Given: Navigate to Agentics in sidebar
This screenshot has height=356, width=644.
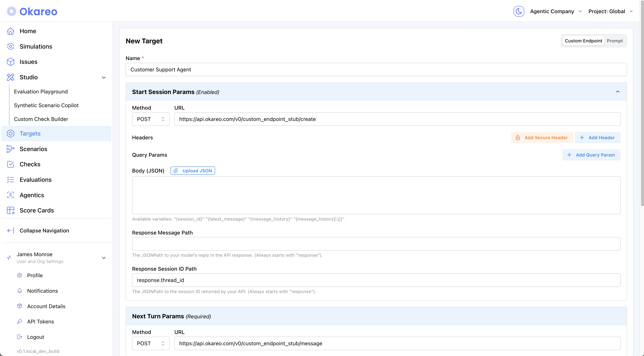Looking at the screenshot, I should tap(32, 195).
